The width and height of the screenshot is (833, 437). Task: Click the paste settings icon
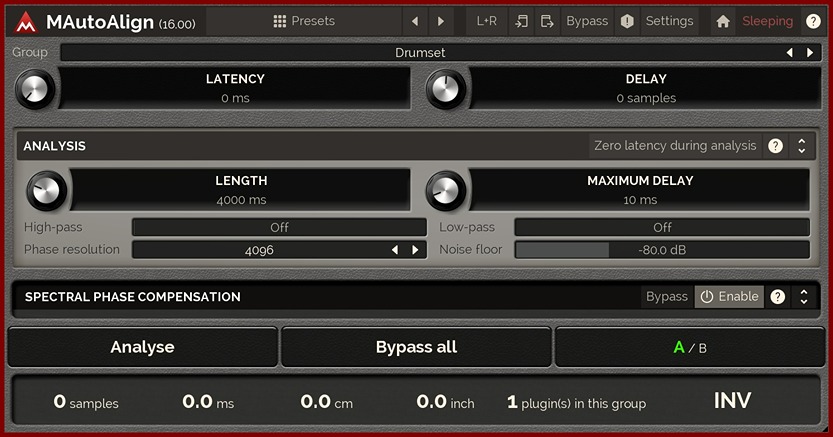(x=547, y=21)
